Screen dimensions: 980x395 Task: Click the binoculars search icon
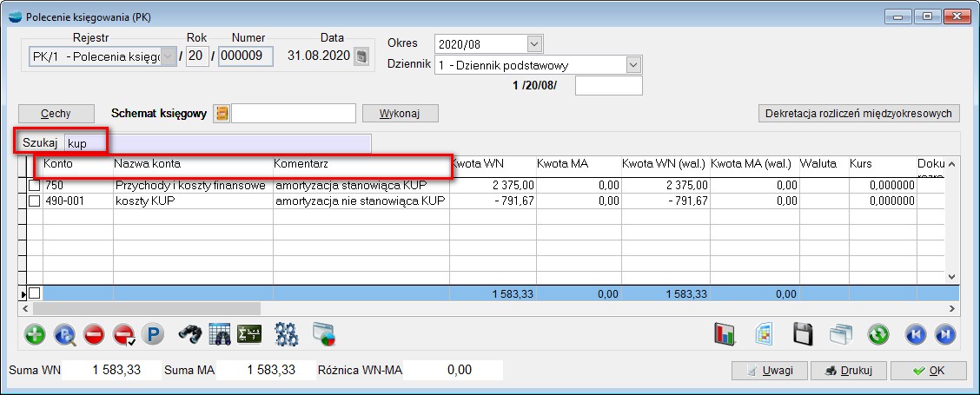189,334
